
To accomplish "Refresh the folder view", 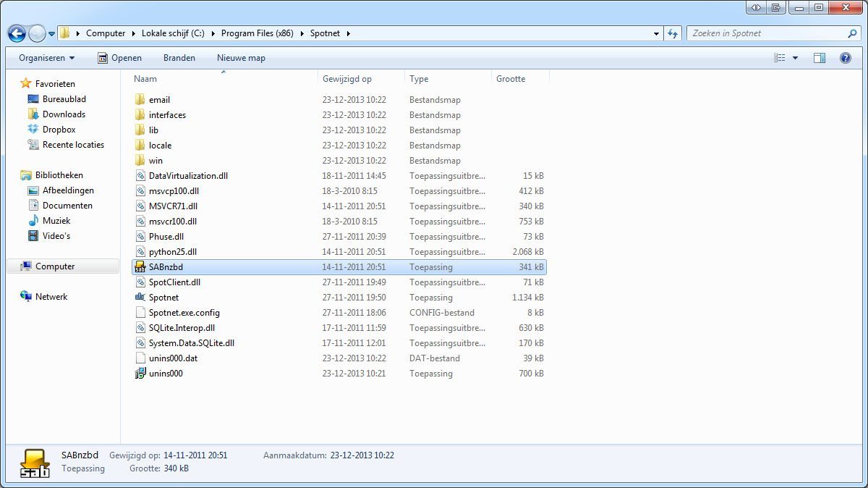I will click(x=673, y=33).
